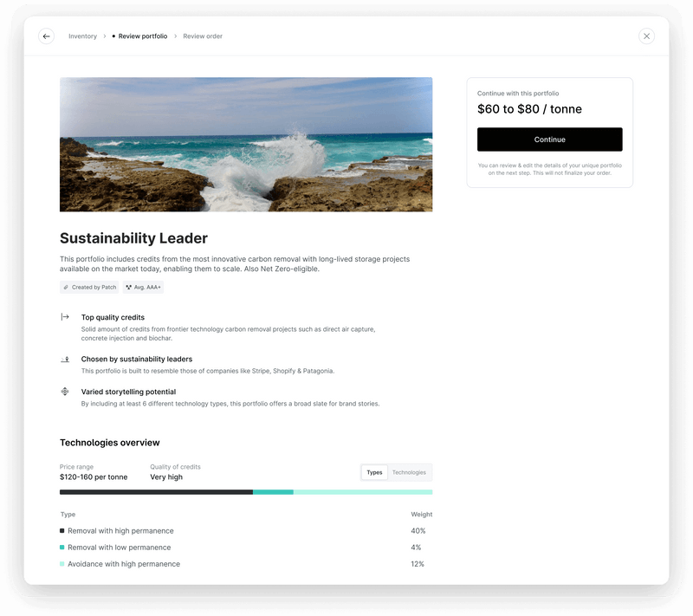Click the black swatch beside Removal with high permanence

point(61,530)
